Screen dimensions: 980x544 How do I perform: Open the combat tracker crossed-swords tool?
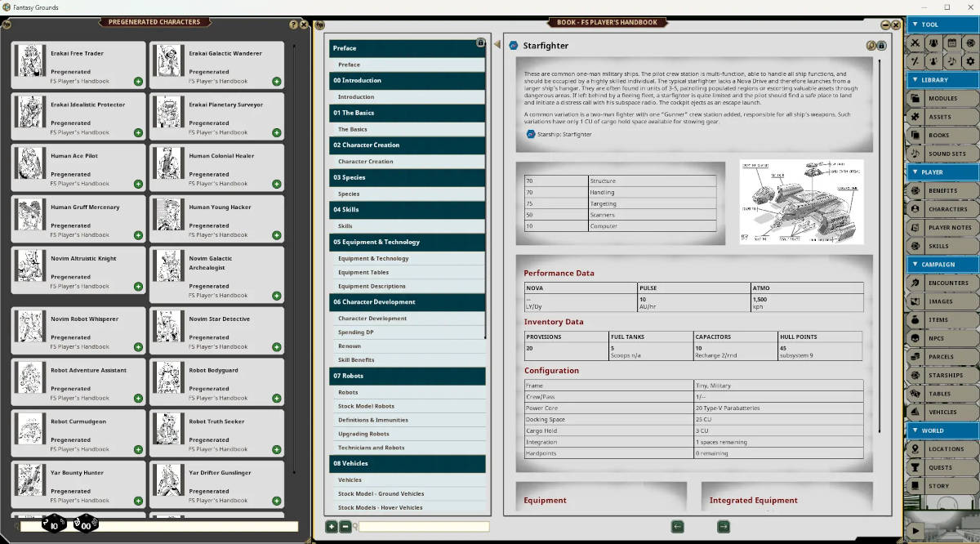point(916,42)
